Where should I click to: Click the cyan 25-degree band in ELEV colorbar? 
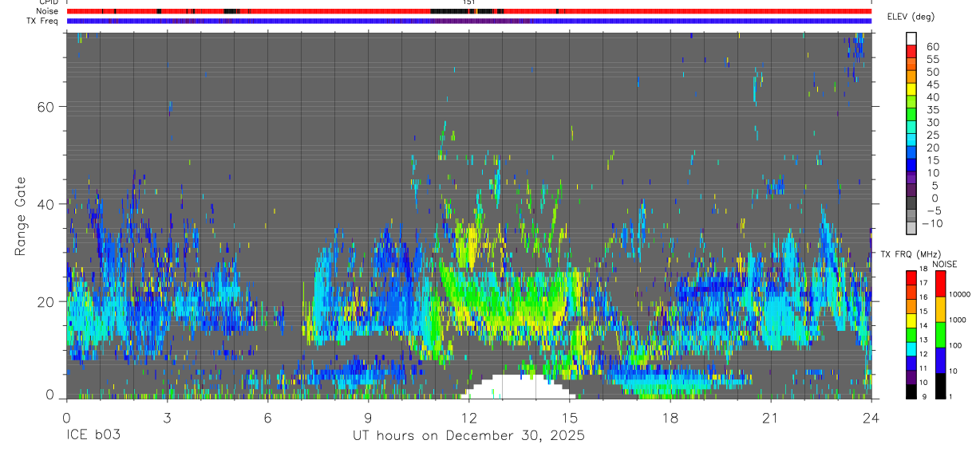(911, 138)
